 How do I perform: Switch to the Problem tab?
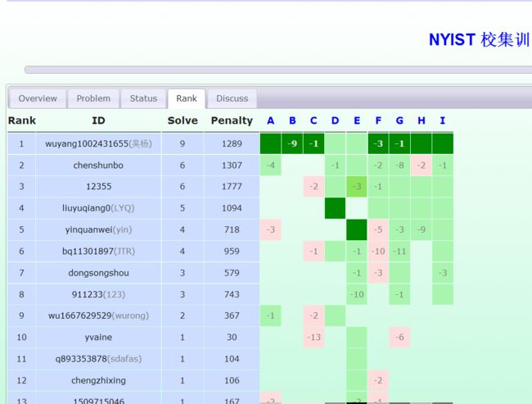(93, 98)
